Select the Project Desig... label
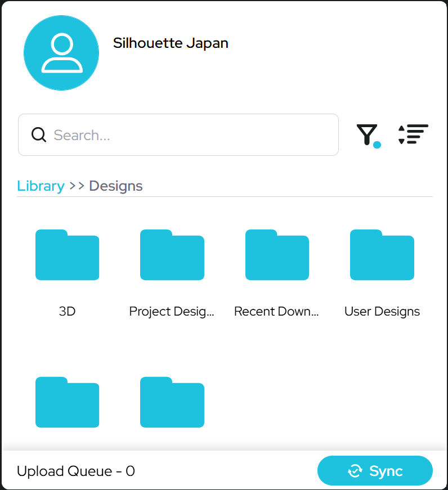The width and height of the screenshot is (448, 490). pyautogui.click(x=172, y=312)
